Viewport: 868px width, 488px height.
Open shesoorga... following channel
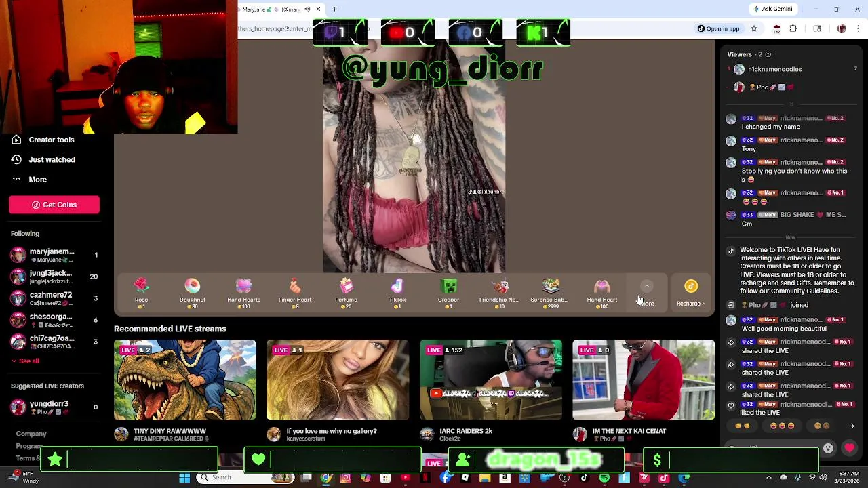(x=54, y=320)
